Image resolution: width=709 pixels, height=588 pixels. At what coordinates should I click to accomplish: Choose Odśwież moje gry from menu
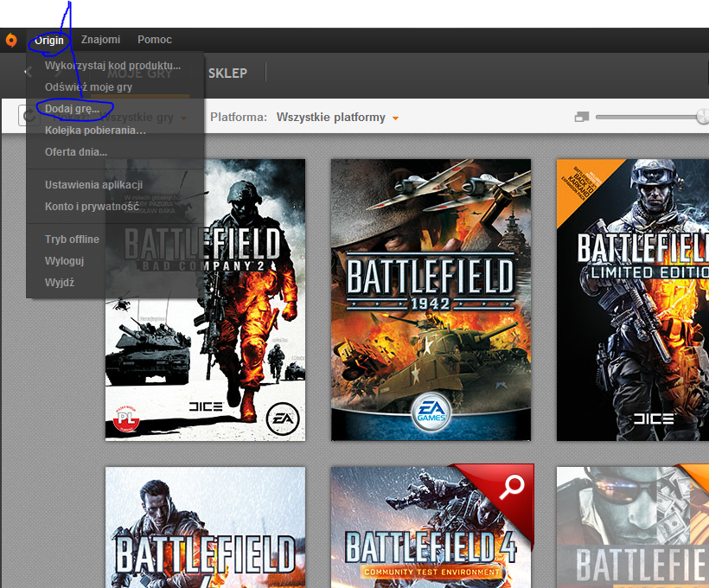(x=88, y=87)
